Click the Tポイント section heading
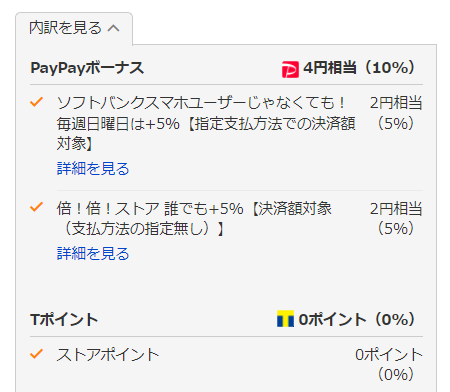Viewport: 450px width, 392px height. click(64, 319)
